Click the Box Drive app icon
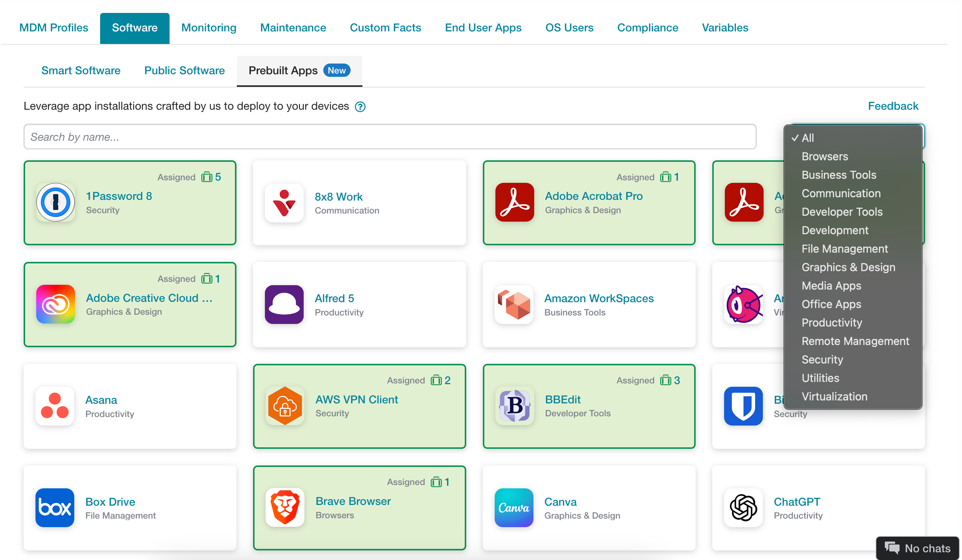962x560 pixels. [x=55, y=508]
